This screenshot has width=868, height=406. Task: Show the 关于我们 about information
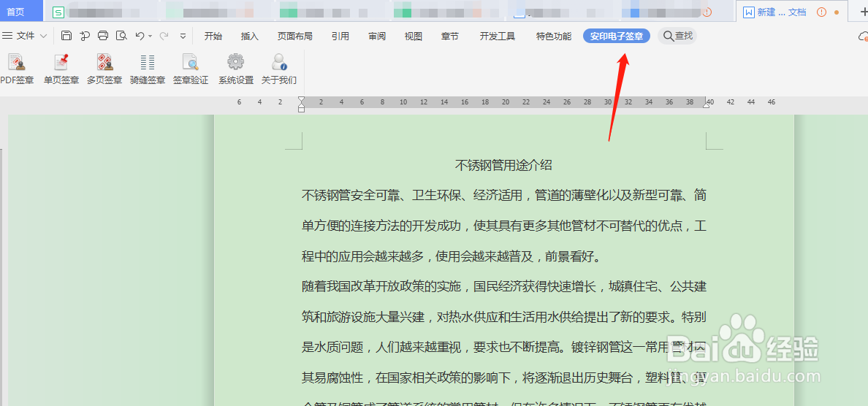279,69
